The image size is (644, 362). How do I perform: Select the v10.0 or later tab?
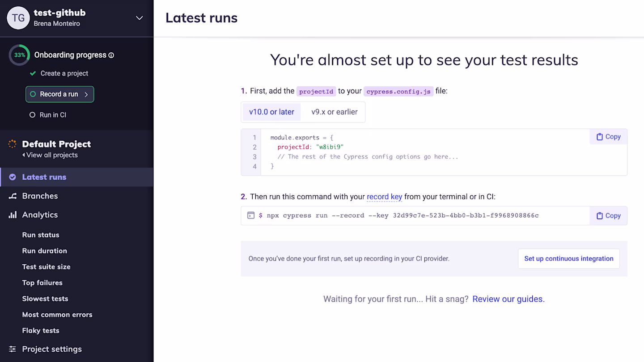click(271, 112)
